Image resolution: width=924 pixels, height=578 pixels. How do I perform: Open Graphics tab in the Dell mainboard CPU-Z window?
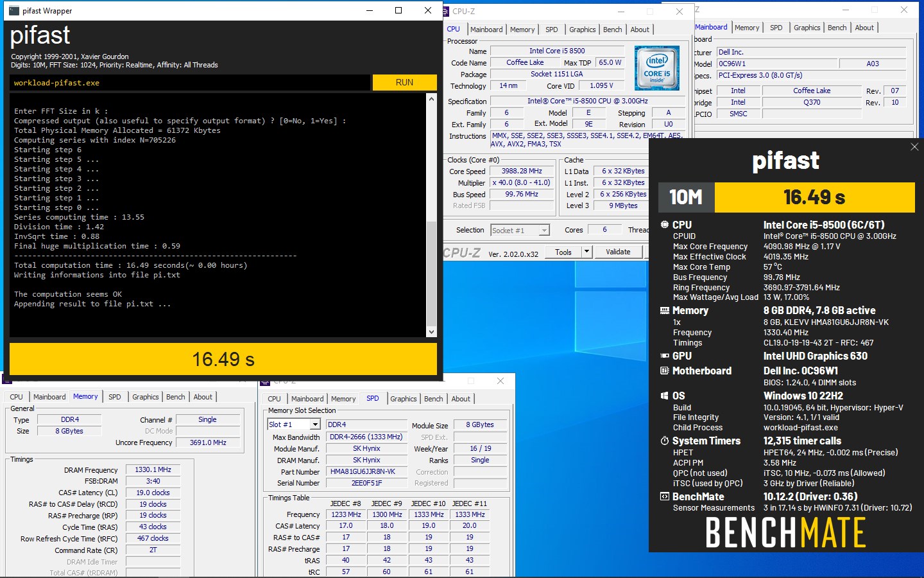click(807, 28)
